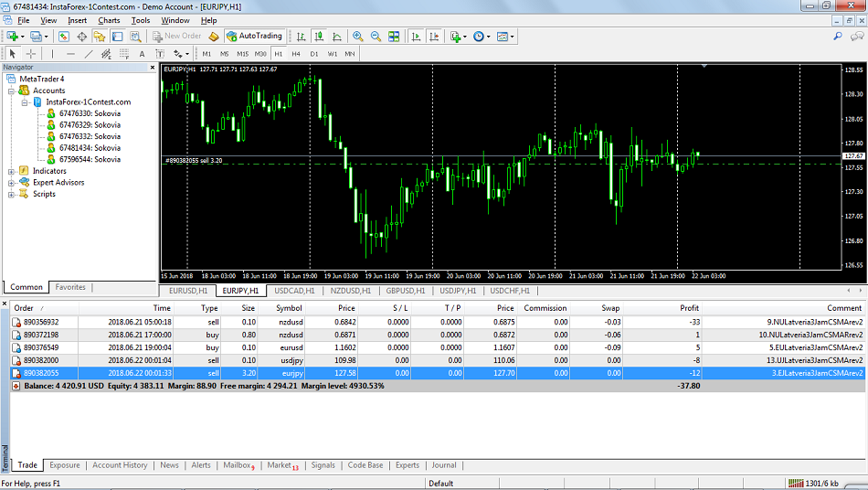Viewport: 868px width, 490px height.
Task: Open the MetaEditor book icon
Action: click(x=214, y=37)
